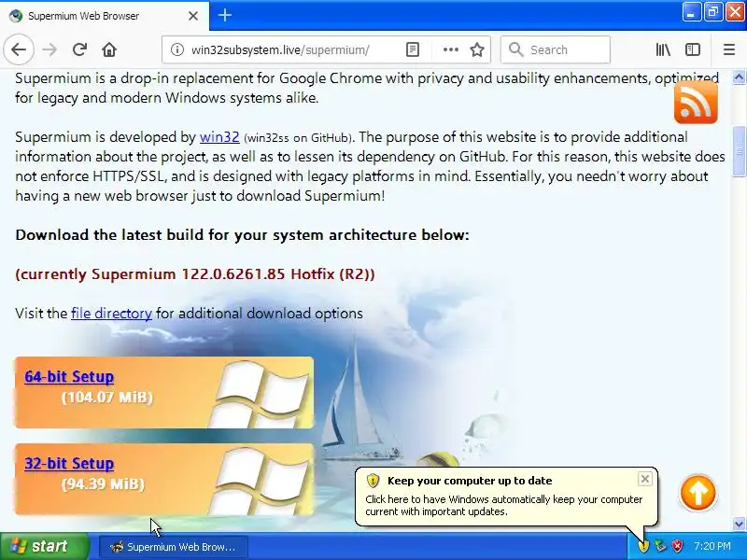Open page actions three-dot menu

pyautogui.click(x=450, y=49)
